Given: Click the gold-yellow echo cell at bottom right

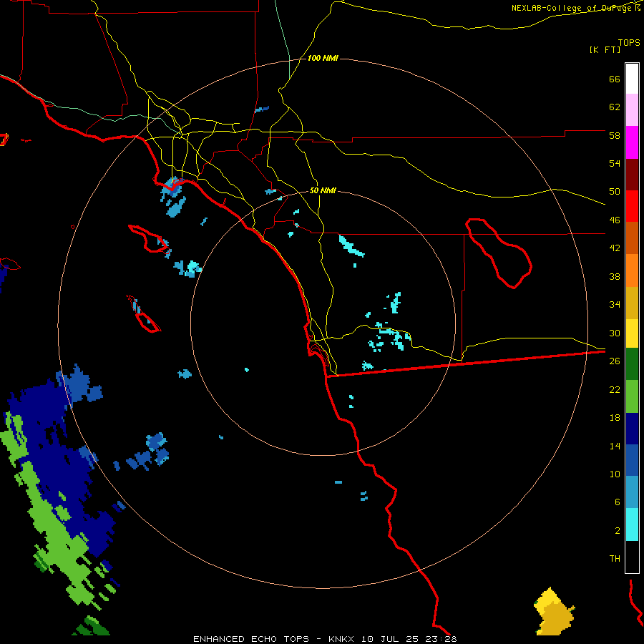Looking at the screenshot, I should pos(554,612).
